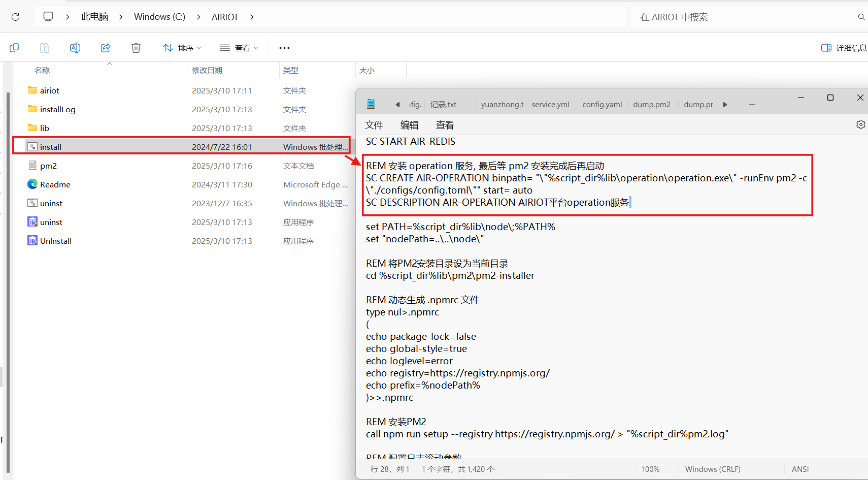868x480 pixels.
Task: Click the left tab-scroll arrow in Notepad
Action: (x=398, y=104)
